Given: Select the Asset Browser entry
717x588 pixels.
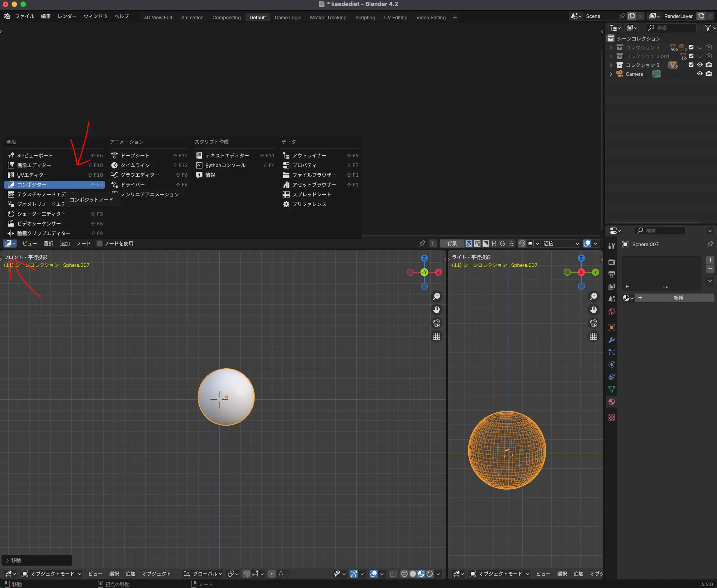Looking at the screenshot, I should [320, 185].
